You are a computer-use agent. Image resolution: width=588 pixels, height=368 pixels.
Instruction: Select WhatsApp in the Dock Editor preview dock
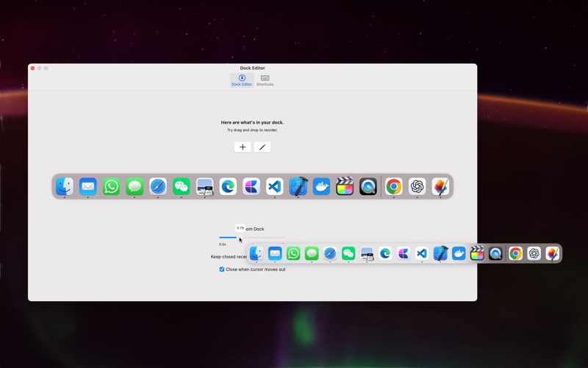[x=112, y=186]
